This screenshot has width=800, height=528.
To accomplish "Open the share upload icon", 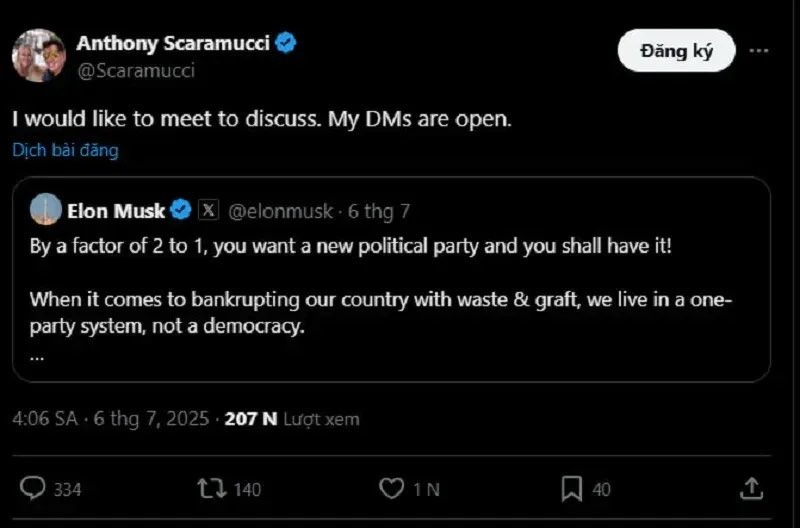I will click(751, 488).
